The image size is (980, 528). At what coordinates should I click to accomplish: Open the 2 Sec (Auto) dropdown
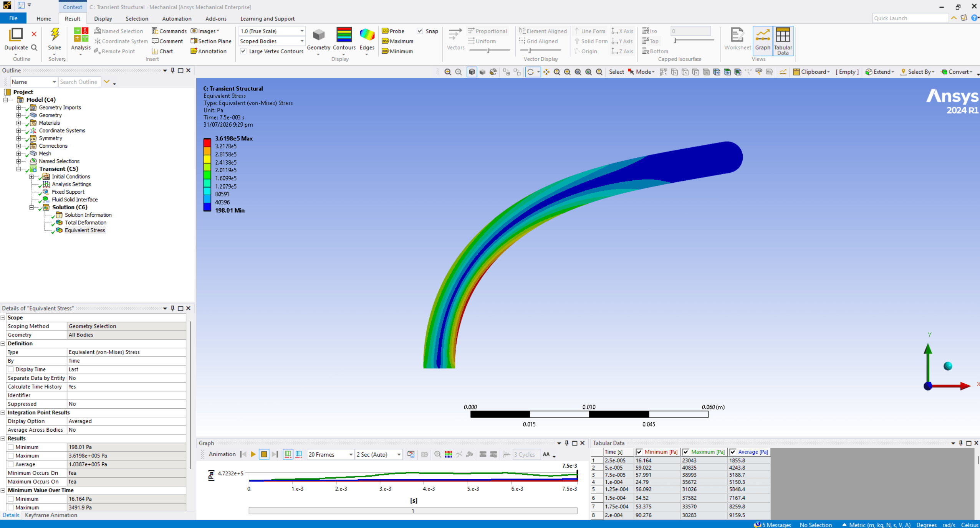[379, 454]
